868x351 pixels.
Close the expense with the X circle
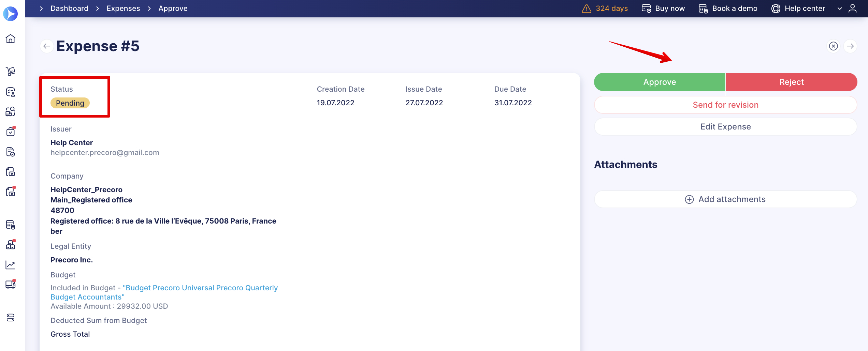tap(834, 46)
